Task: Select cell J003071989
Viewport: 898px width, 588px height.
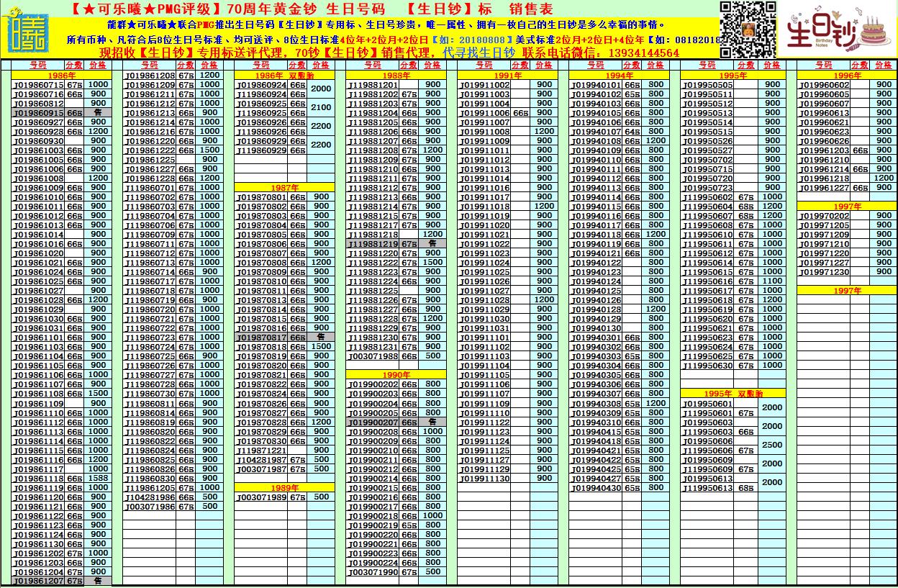Action: point(262,497)
